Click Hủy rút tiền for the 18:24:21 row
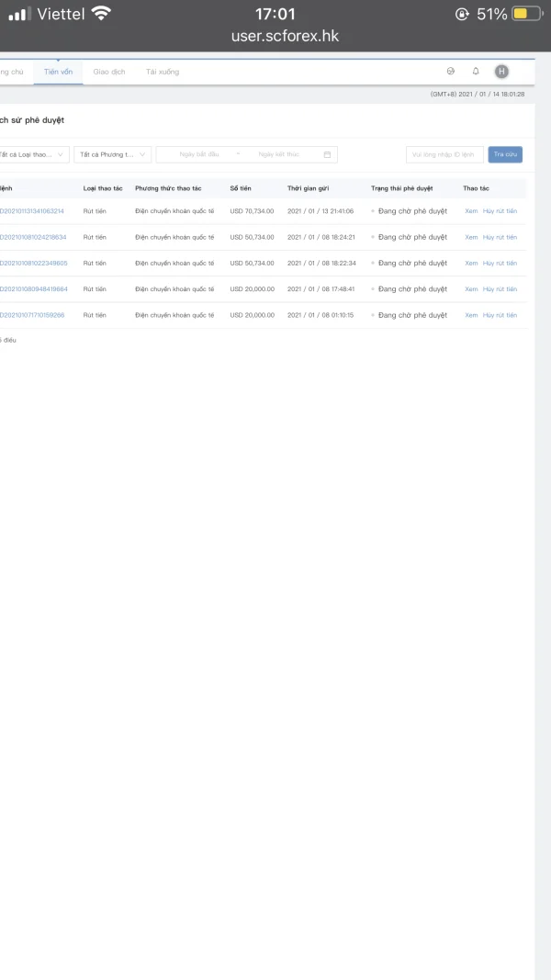 coord(500,238)
